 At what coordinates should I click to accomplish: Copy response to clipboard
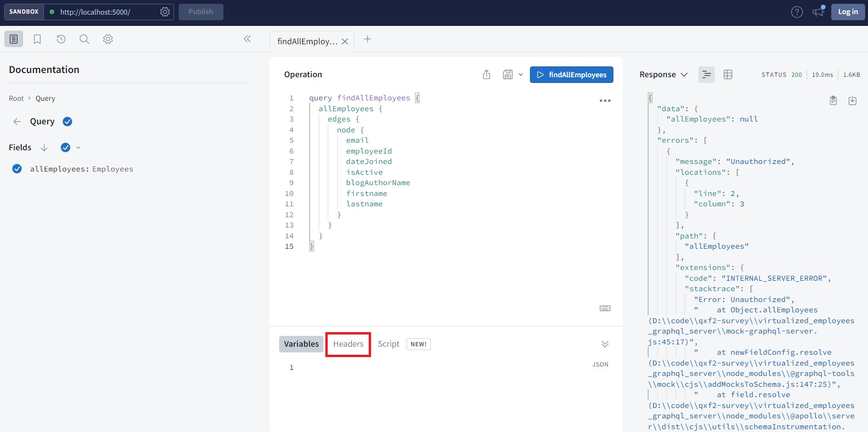(x=833, y=100)
